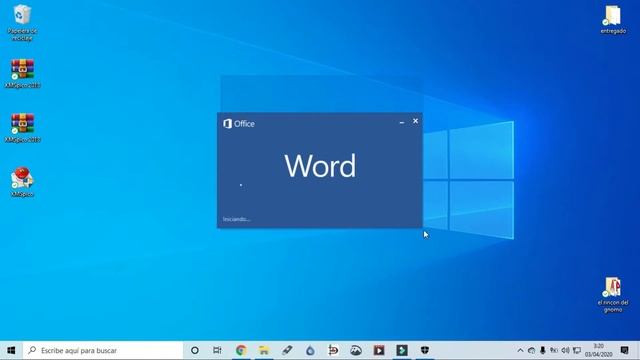The image size is (640, 360).
Task: Open the Windows Start menu
Action: tap(11, 350)
